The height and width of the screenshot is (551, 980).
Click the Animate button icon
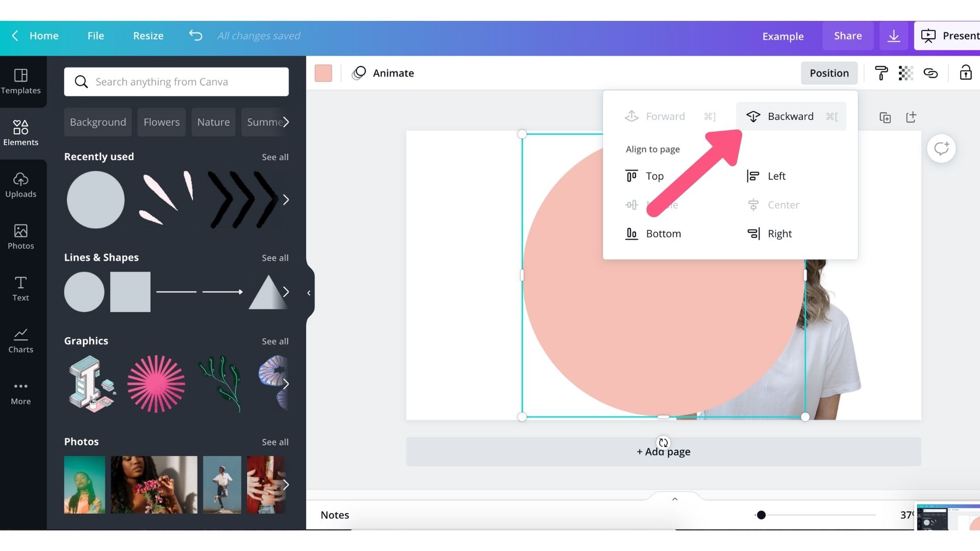tap(359, 72)
